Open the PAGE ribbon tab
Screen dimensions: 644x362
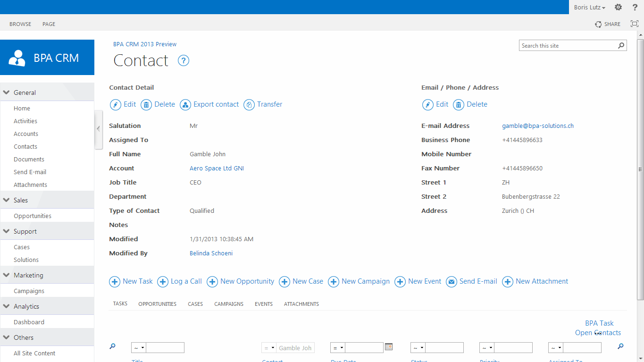[49, 24]
